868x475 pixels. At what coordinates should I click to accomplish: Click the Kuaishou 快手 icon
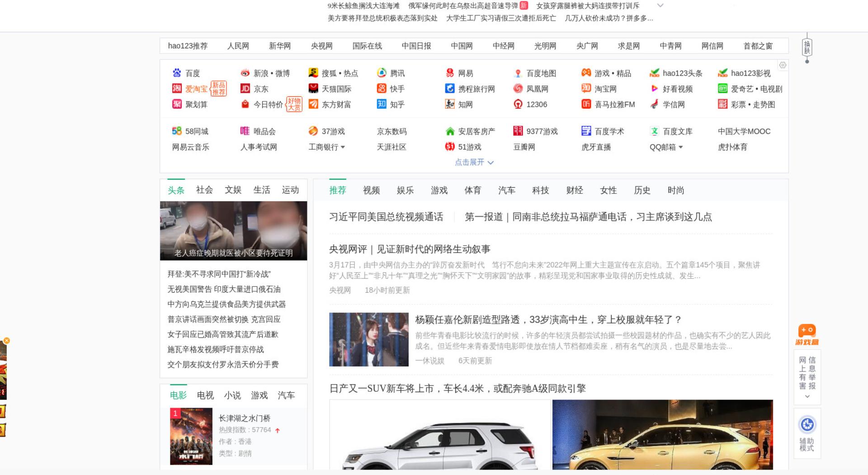click(382, 89)
